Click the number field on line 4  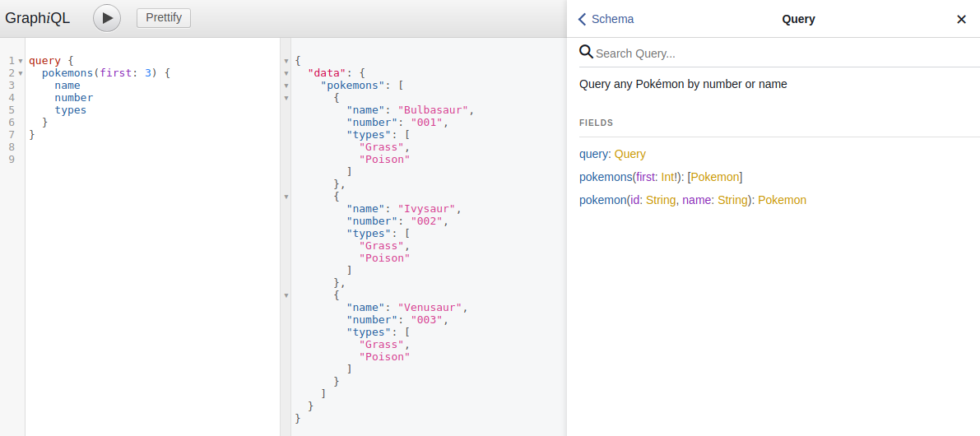(x=74, y=98)
